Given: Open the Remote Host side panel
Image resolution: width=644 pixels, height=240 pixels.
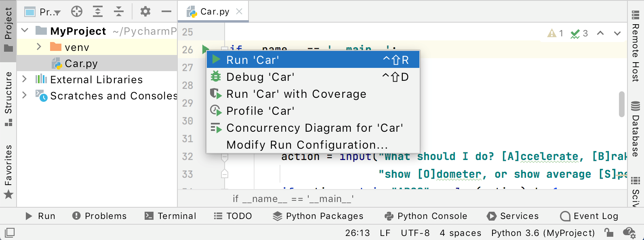Looking at the screenshot, I should [x=636, y=46].
